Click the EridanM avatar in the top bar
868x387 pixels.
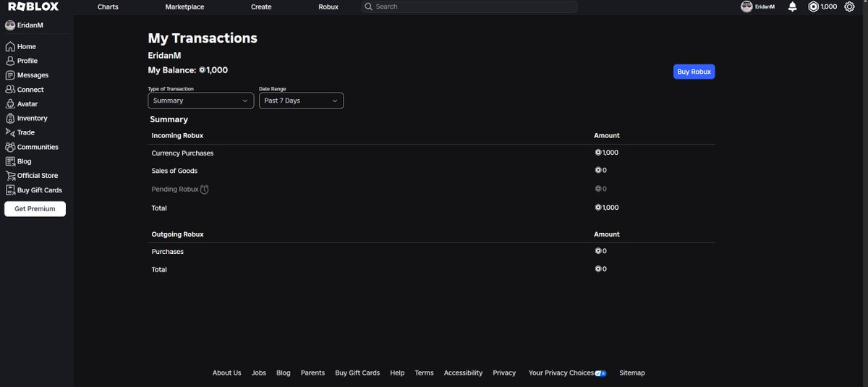tap(746, 7)
